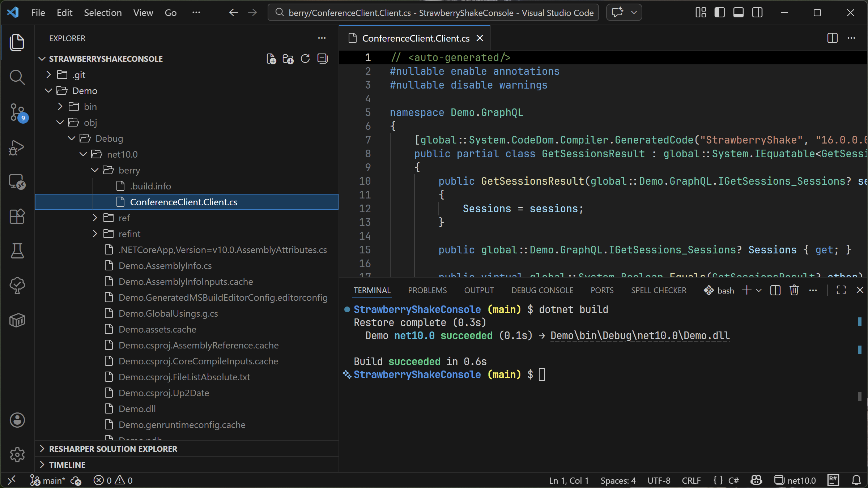This screenshot has width=868, height=488.
Task: Click the command center search box
Action: pos(433,13)
